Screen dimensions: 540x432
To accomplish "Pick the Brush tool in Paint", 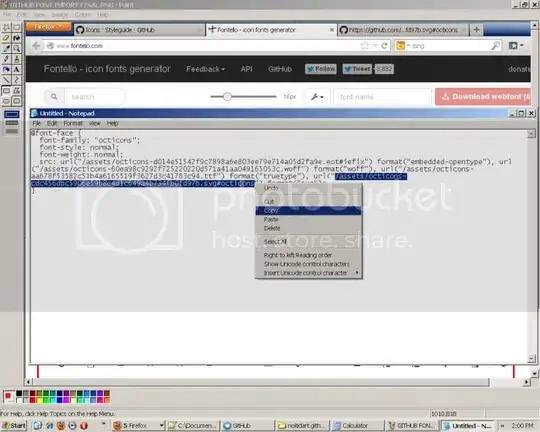I will coord(16,59).
